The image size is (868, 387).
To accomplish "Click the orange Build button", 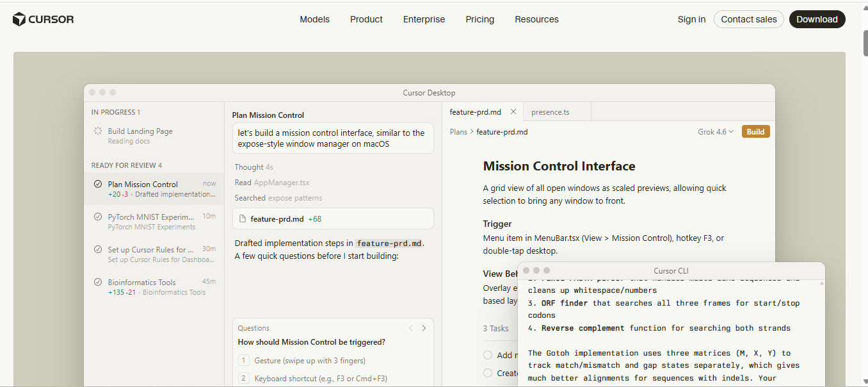I will pyautogui.click(x=755, y=131).
